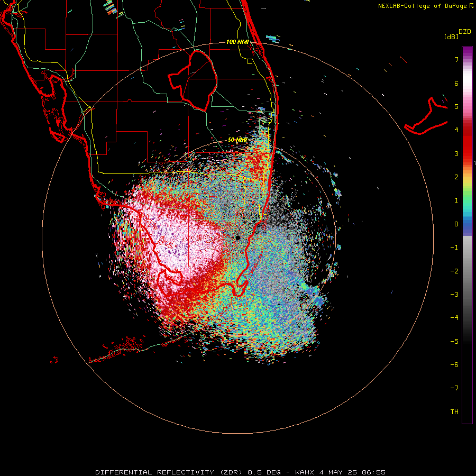Click the 7 value on the color scale
Image resolution: width=476 pixels, height=476 pixels.
(x=456, y=59)
